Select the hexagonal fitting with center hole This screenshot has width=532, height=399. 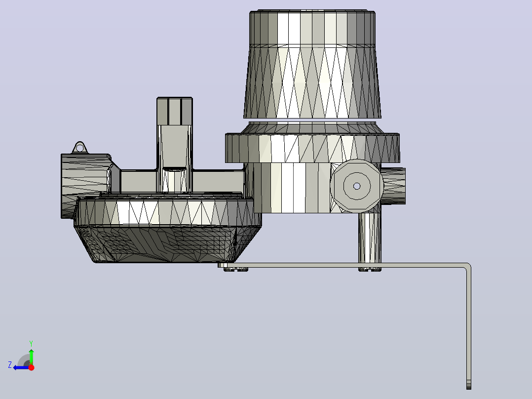[x=357, y=186]
